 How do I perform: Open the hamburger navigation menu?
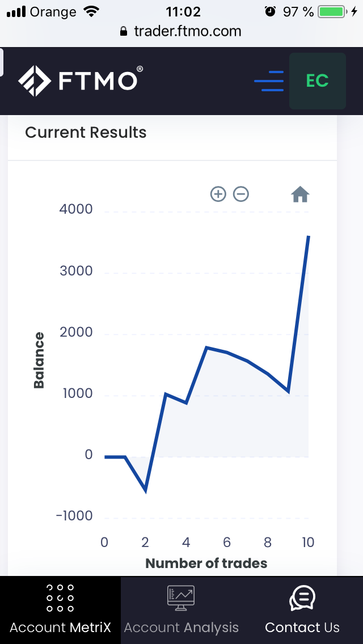[269, 81]
